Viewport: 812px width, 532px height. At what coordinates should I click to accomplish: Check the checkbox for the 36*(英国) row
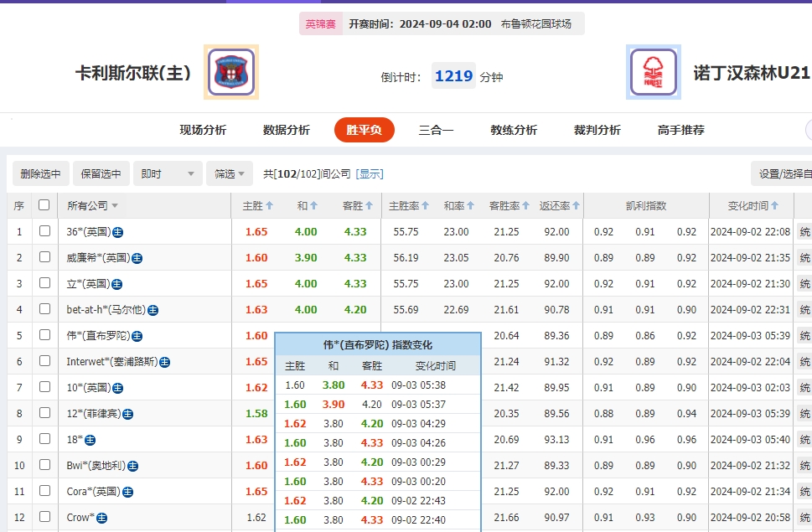(44, 231)
